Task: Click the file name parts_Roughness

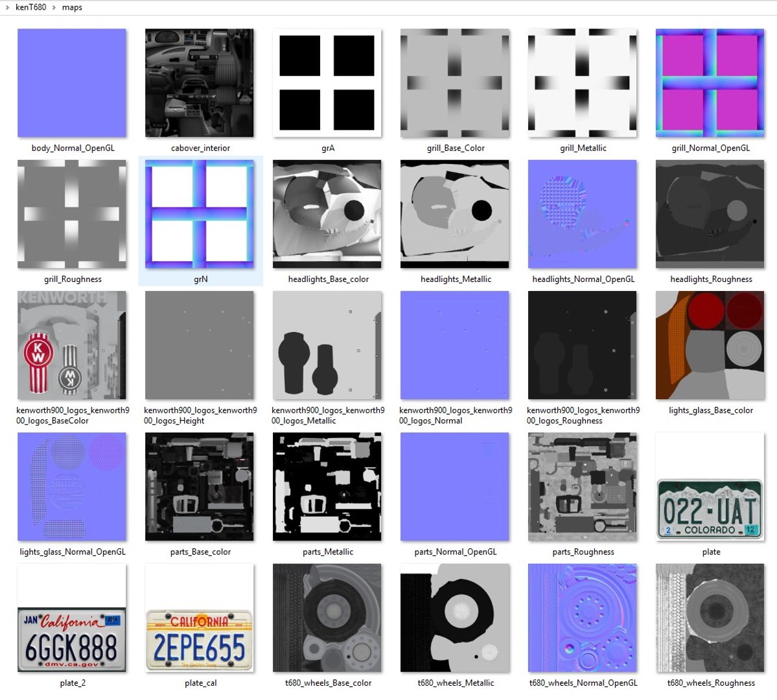Action: point(583,552)
